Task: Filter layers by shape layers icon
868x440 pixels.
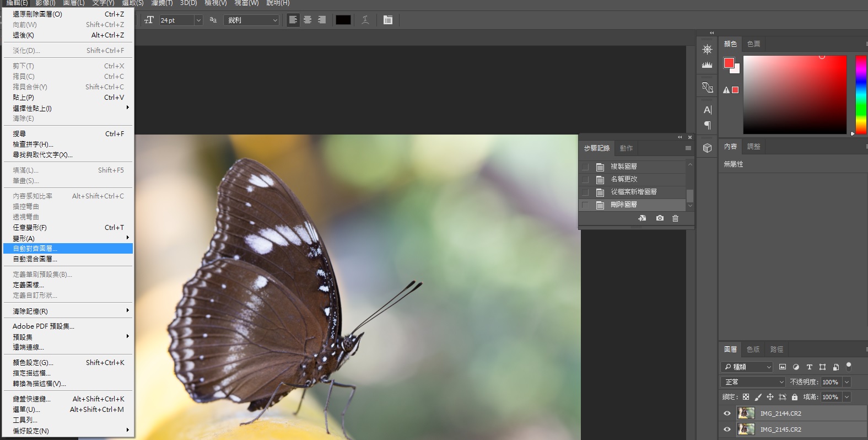Action: tap(822, 367)
